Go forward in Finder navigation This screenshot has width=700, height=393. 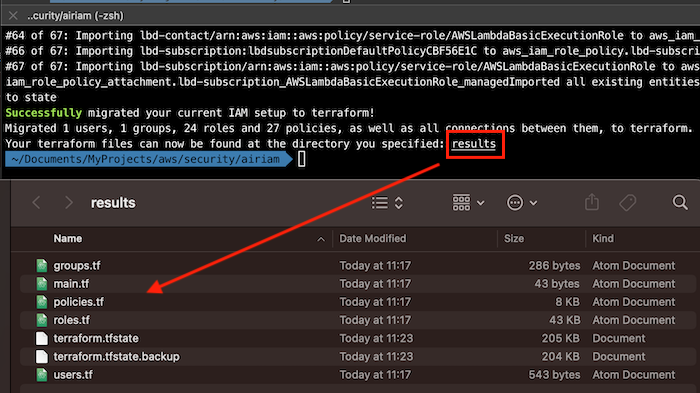coord(68,203)
